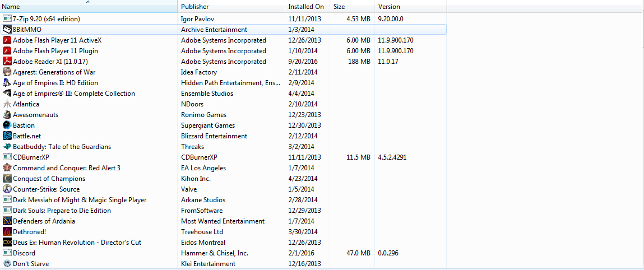Click the Battle.net icon
Image resolution: width=644 pixels, height=270 pixels.
tap(7, 136)
